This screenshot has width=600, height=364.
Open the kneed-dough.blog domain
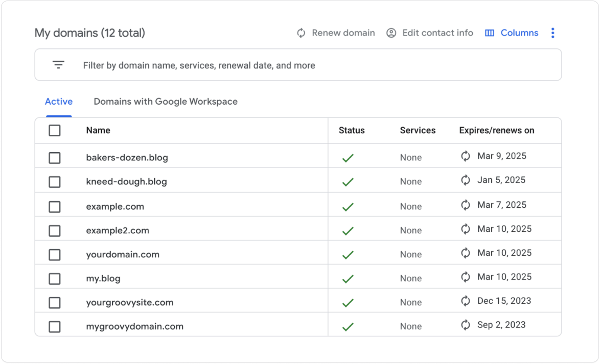tap(126, 182)
